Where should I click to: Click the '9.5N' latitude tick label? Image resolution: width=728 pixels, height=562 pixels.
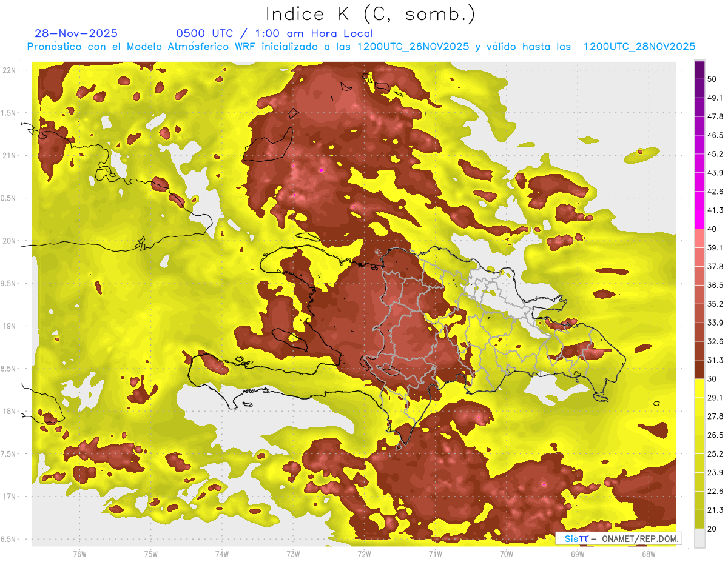(x=10, y=283)
